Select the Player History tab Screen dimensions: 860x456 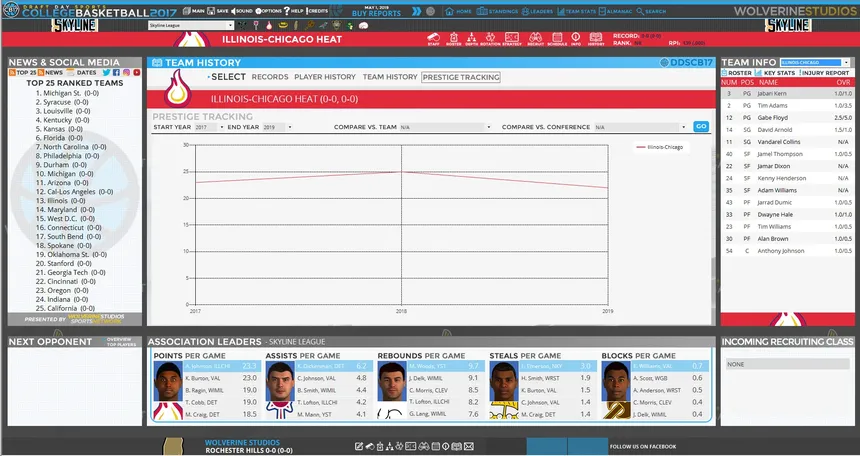[x=325, y=77]
